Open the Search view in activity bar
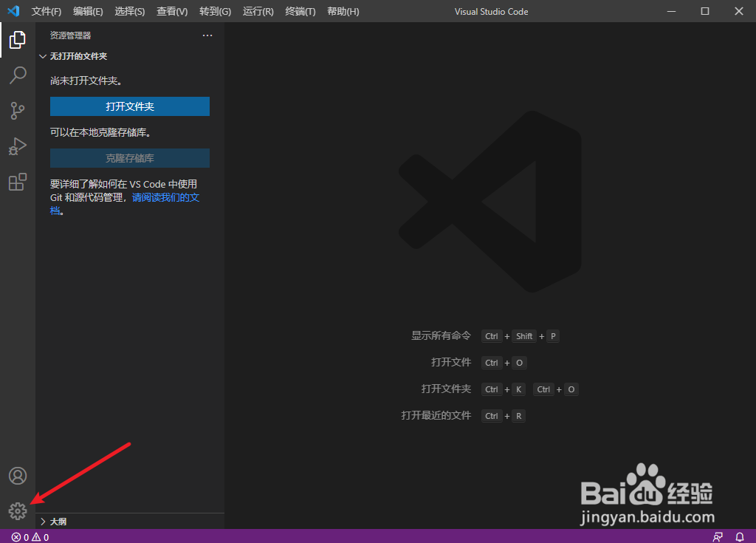This screenshot has width=756, height=543. [x=18, y=75]
